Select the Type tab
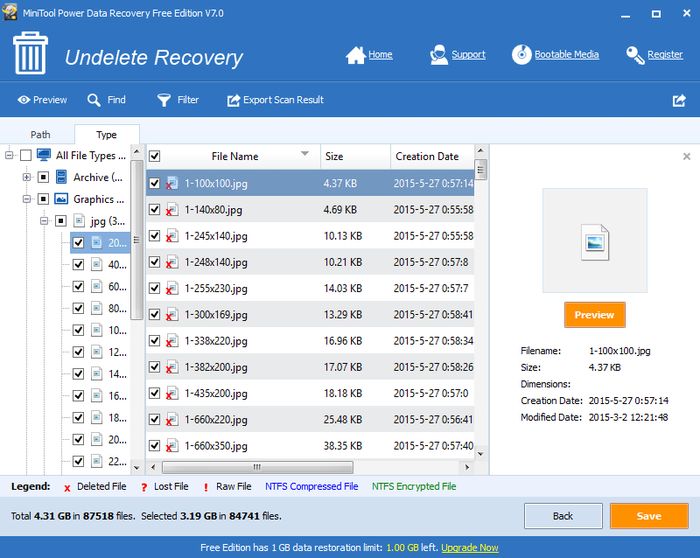The image size is (700, 558). [106, 135]
